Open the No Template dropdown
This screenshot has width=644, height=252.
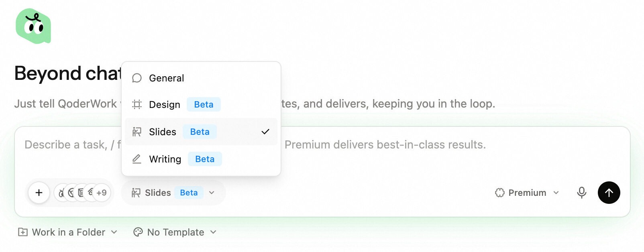[x=175, y=232]
